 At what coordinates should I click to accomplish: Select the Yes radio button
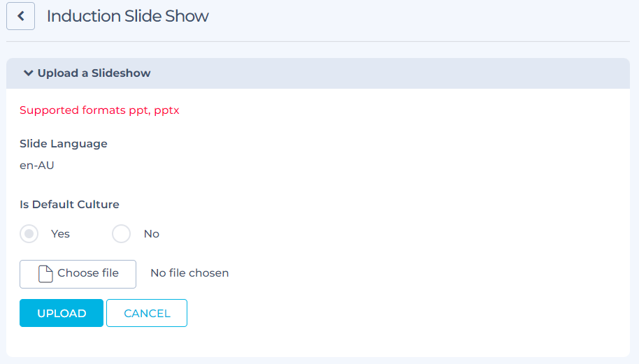click(x=29, y=234)
